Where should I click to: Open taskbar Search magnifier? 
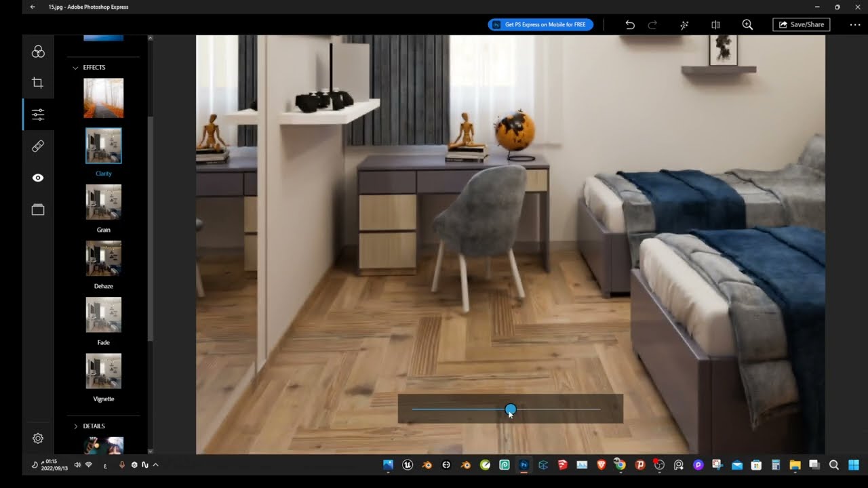834,465
